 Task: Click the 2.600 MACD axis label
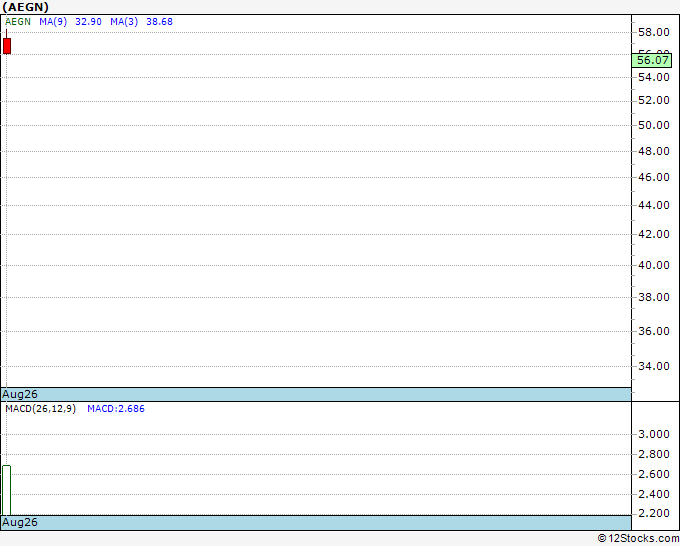pyautogui.click(x=654, y=474)
